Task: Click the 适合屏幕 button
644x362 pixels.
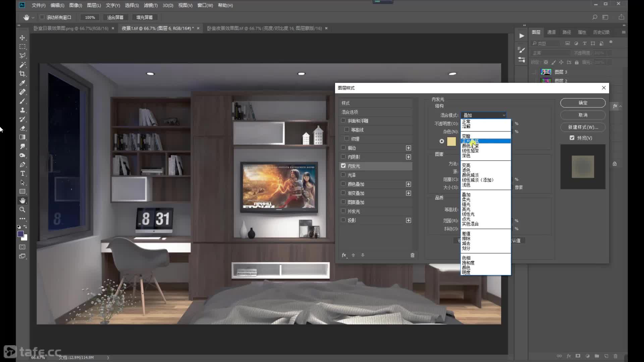Action: [115, 17]
